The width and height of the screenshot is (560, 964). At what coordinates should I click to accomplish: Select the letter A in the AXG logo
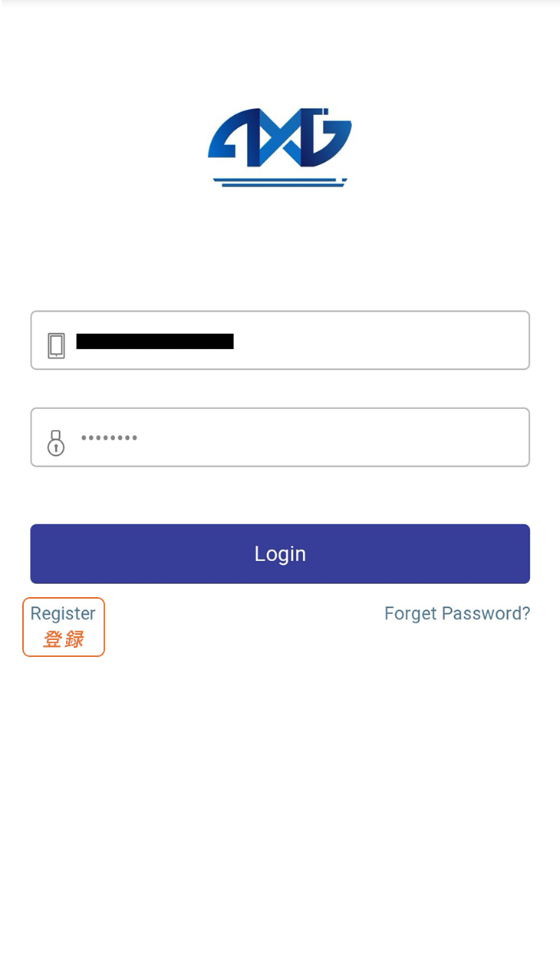(234, 139)
